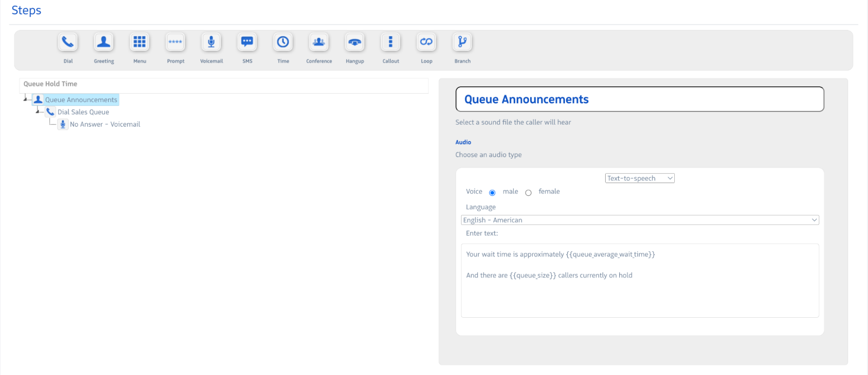Add a Conference step icon

(319, 42)
